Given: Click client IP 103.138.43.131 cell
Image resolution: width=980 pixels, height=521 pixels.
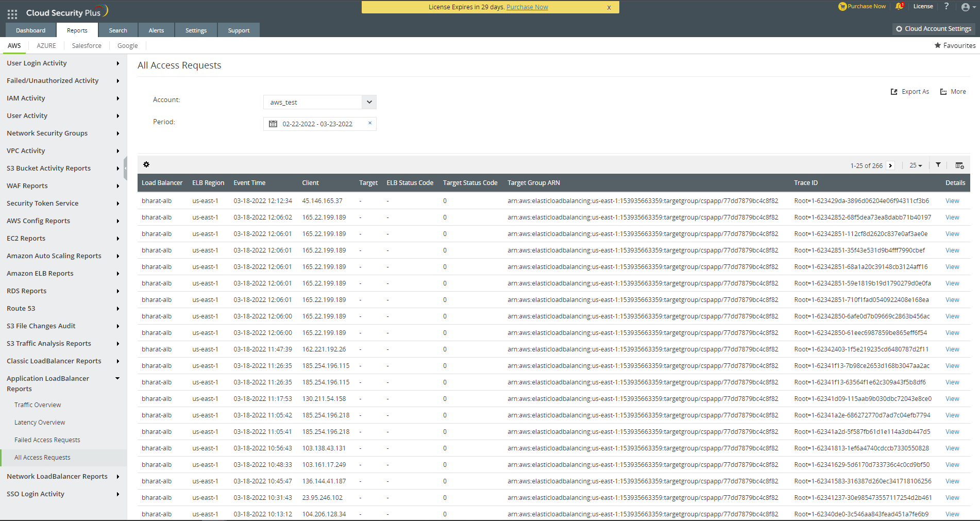Looking at the screenshot, I should pos(324,448).
